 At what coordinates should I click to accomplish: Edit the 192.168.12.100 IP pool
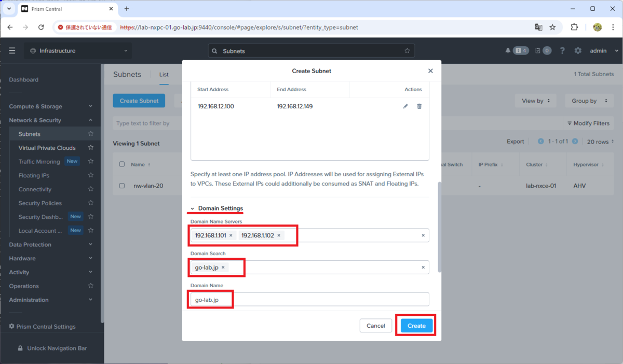pos(405,106)
